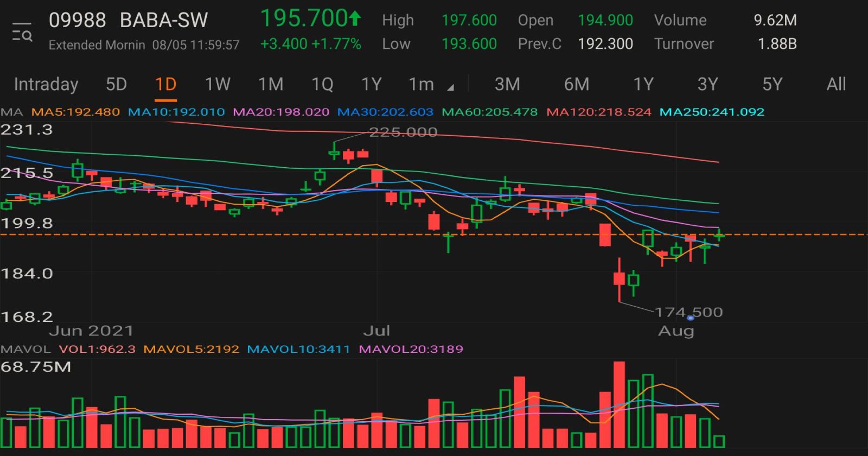Tap the Extended Mornin session timestamp
868x456 pixels.
144,45
